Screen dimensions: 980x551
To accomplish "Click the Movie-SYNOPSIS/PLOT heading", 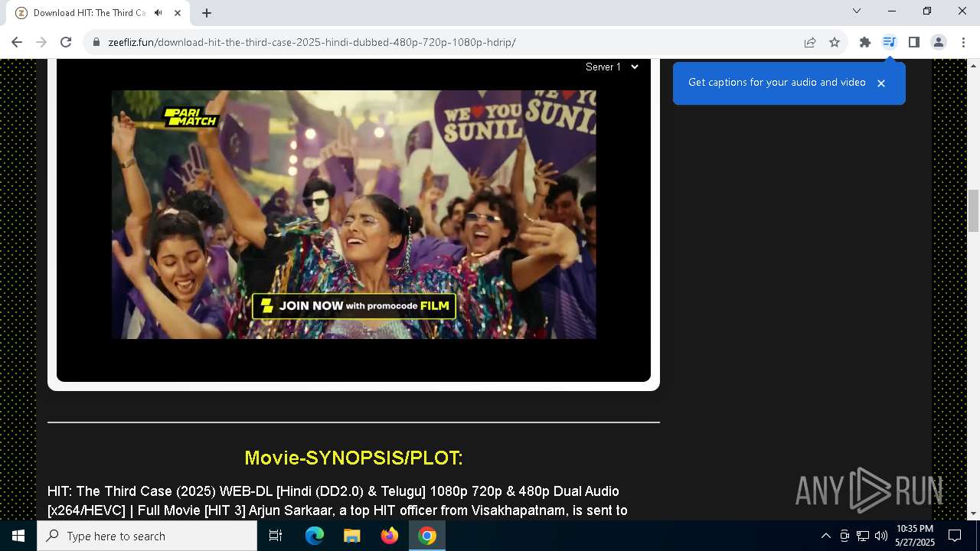I will [x=354, y=458].
